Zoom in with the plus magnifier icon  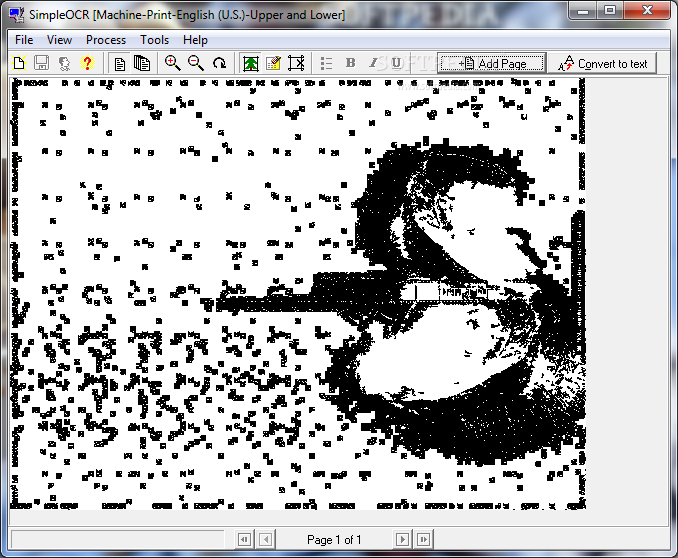pyautogui.click(x=173, y=63)
